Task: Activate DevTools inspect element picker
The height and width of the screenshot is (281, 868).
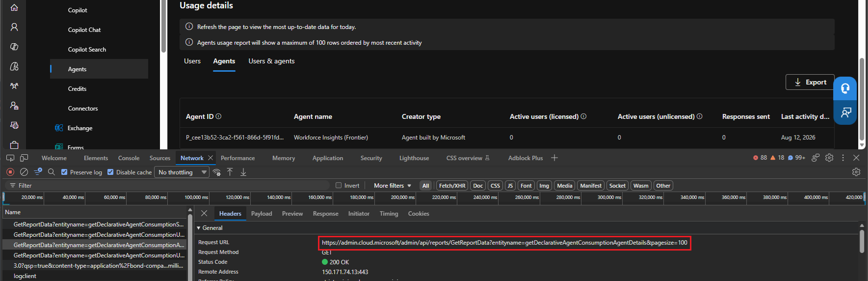Action: (10, 158)
